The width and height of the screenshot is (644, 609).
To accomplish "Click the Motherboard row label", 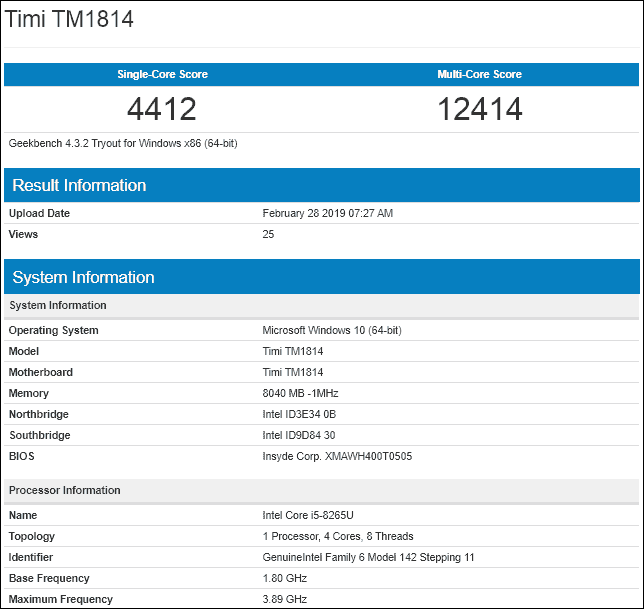I will click(x=40, y=372).
